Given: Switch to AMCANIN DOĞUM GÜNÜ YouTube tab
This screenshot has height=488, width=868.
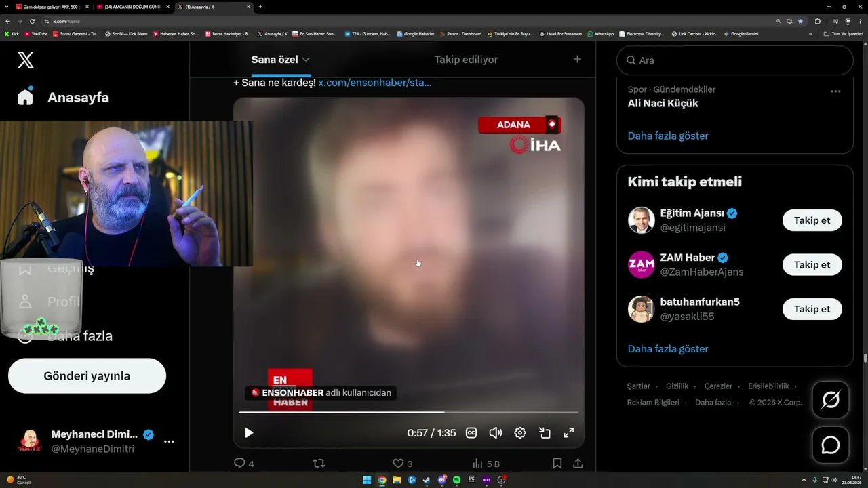Looking at the screenshot, I should pyautogui.click(x=133, y=7).
